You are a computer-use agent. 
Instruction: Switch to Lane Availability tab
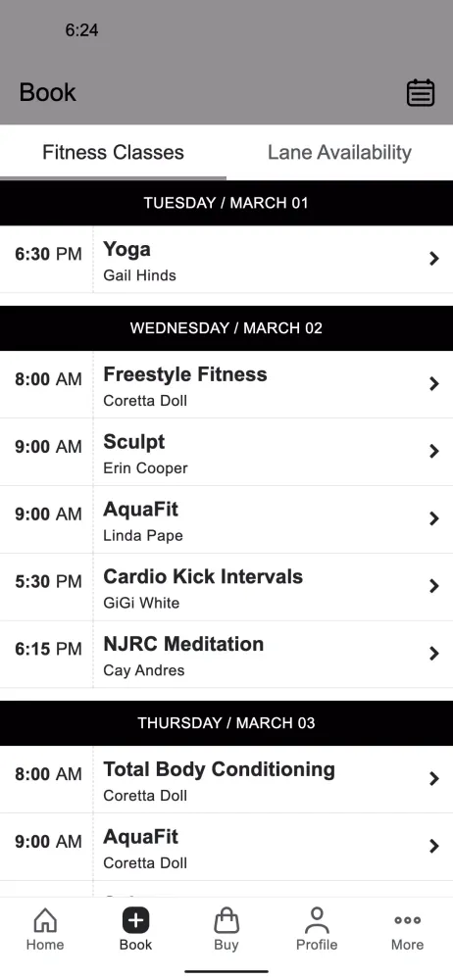[339, 153]
